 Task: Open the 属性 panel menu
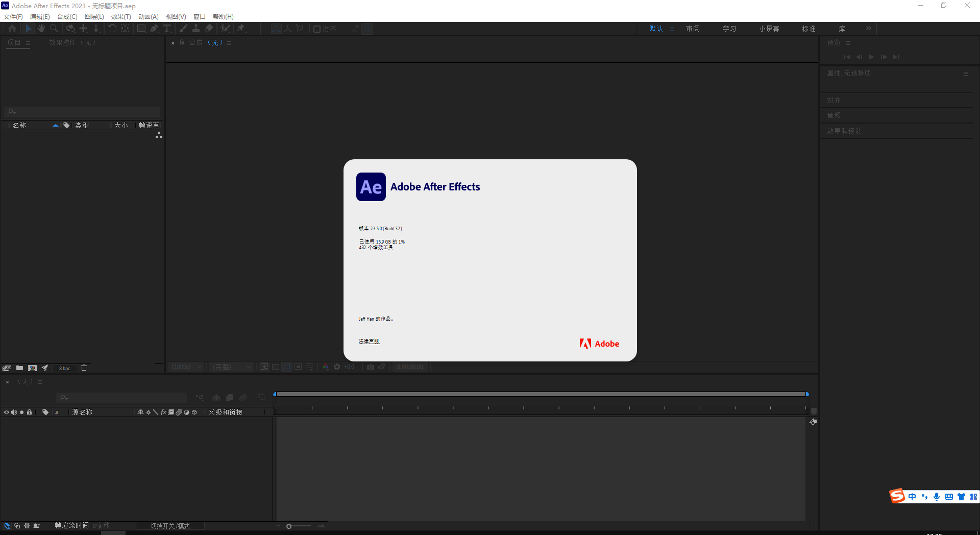click(x=966, y=74)
